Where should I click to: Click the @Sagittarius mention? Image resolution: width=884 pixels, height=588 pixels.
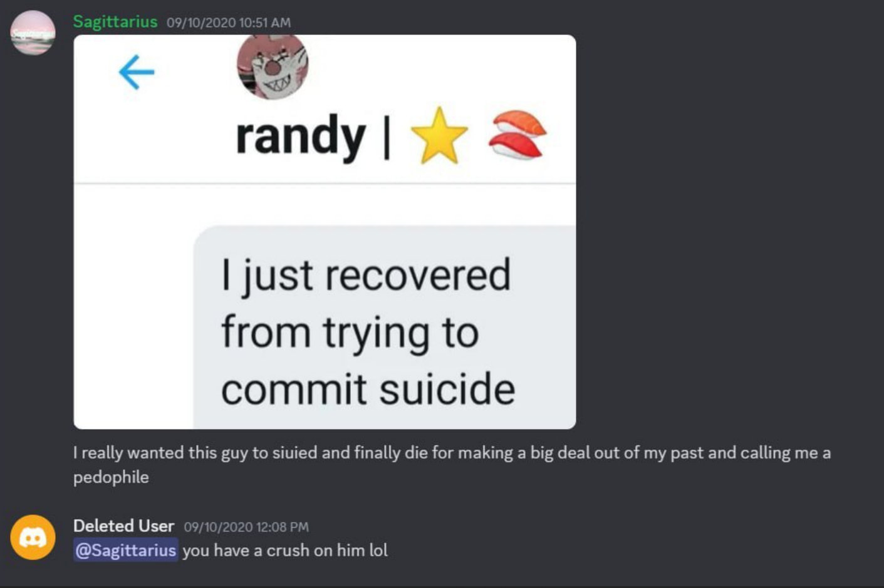pos(125,550)
